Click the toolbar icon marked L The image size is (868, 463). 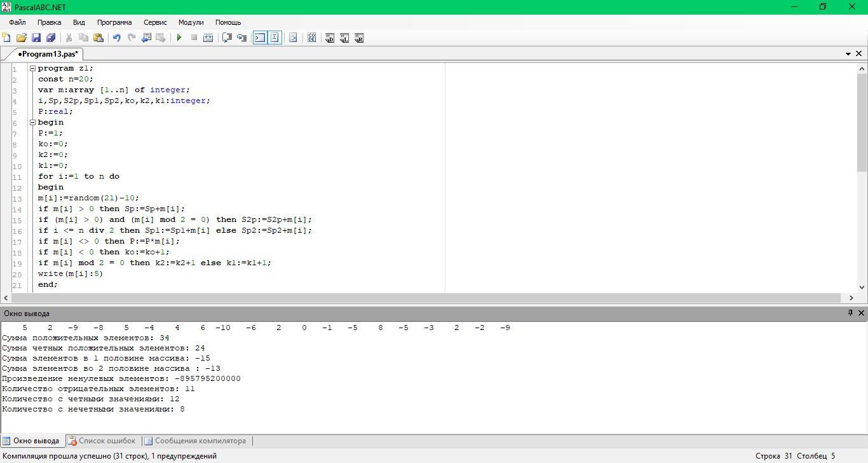pos(344,38)
